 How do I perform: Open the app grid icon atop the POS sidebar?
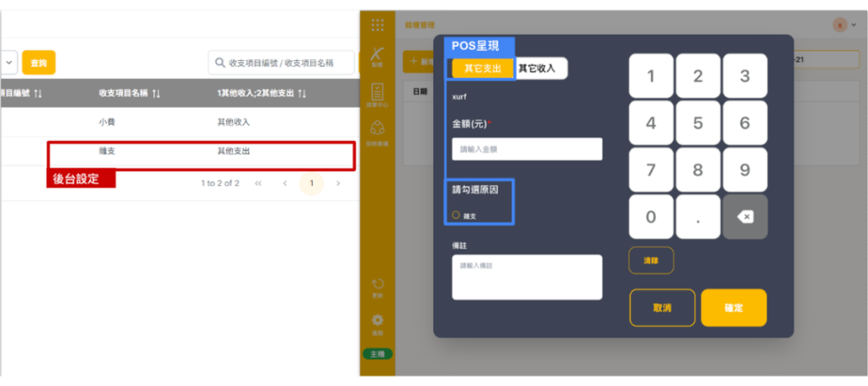click(x=377, y=25)
